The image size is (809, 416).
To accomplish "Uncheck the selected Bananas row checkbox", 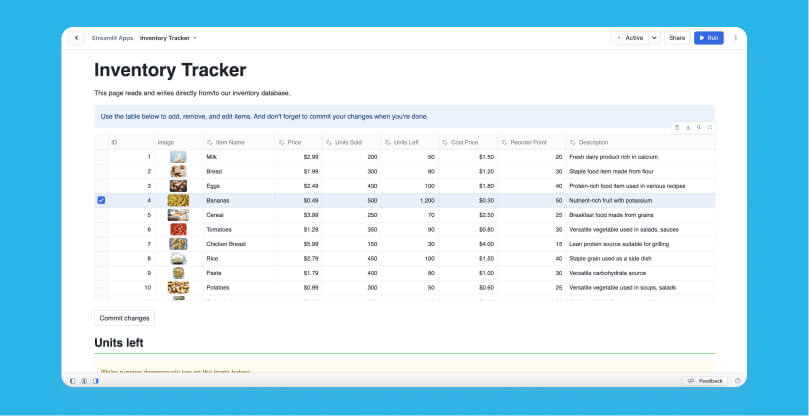I will [x=101, y=200].
